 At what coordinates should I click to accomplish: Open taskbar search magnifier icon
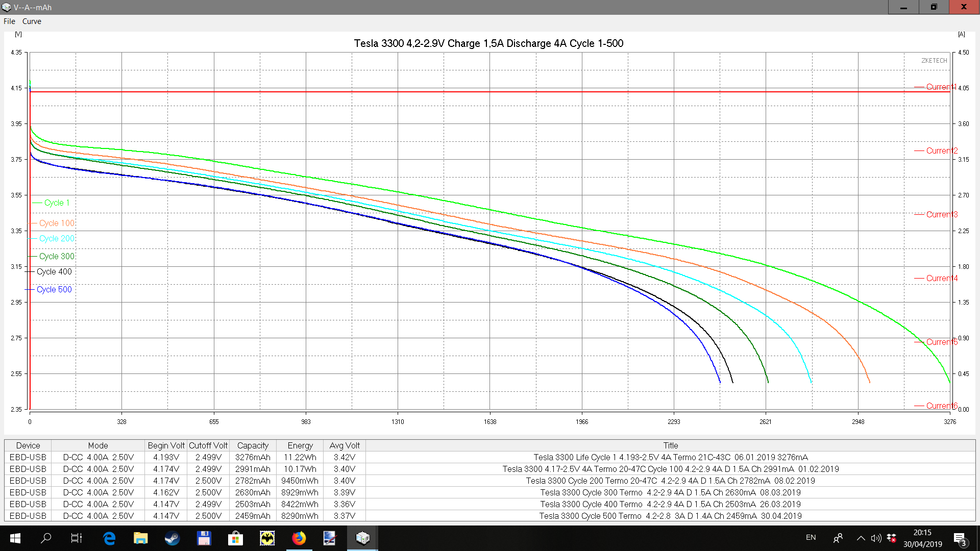click(46, 538)
